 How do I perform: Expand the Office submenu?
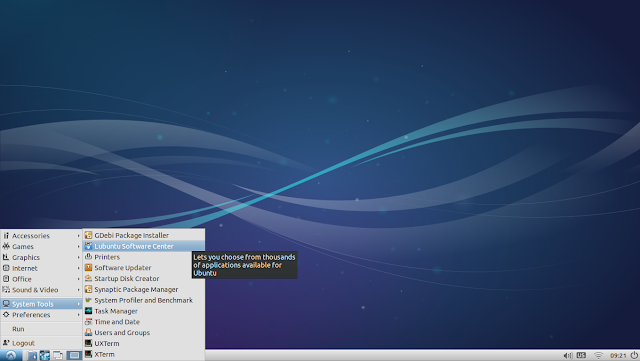pyautogui.click(x=41, y=279)
